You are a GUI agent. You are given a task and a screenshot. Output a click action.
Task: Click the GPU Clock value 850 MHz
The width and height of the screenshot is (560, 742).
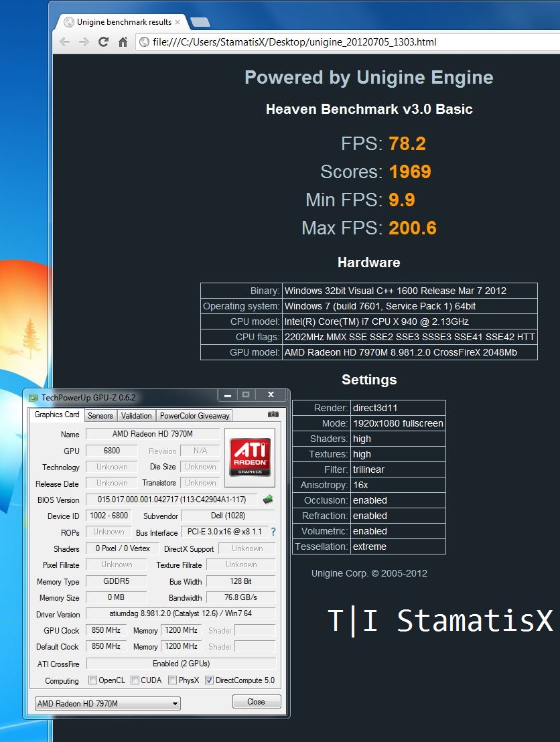[106, 630]
